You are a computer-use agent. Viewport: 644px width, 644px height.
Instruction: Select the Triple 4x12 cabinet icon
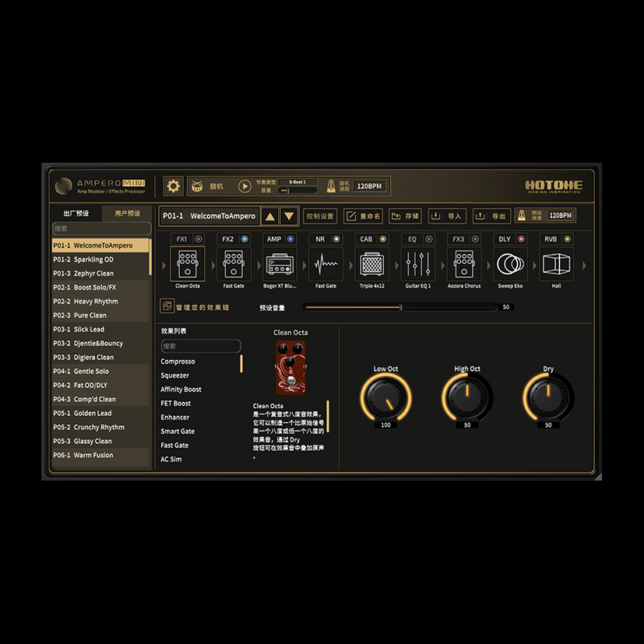[x=371, y=265]
